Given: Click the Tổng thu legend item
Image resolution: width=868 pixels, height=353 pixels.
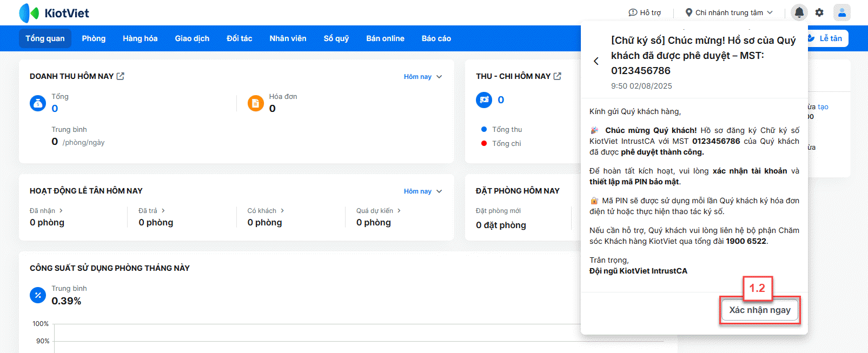Looking at the screenshot, I should tap(501, 130).
